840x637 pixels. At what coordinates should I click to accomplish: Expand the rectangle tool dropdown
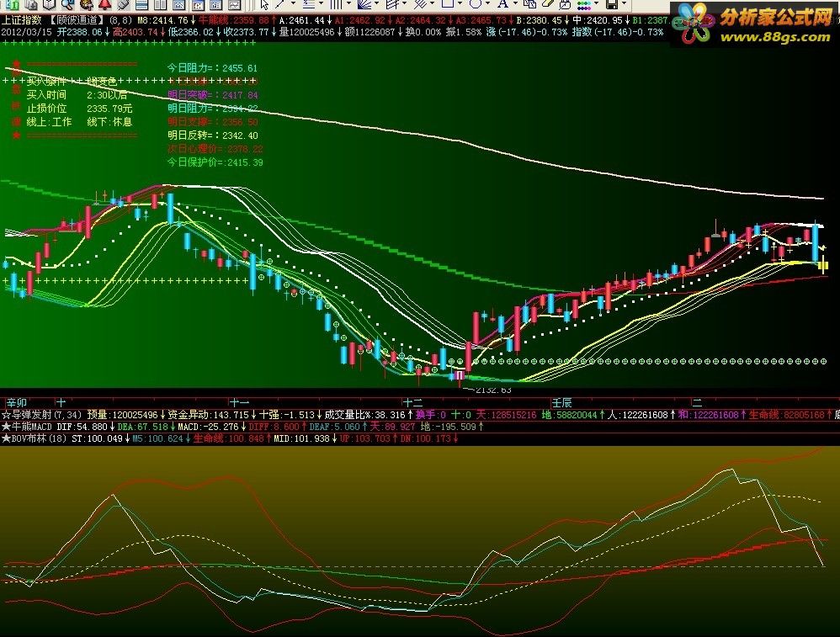[460, 3]
